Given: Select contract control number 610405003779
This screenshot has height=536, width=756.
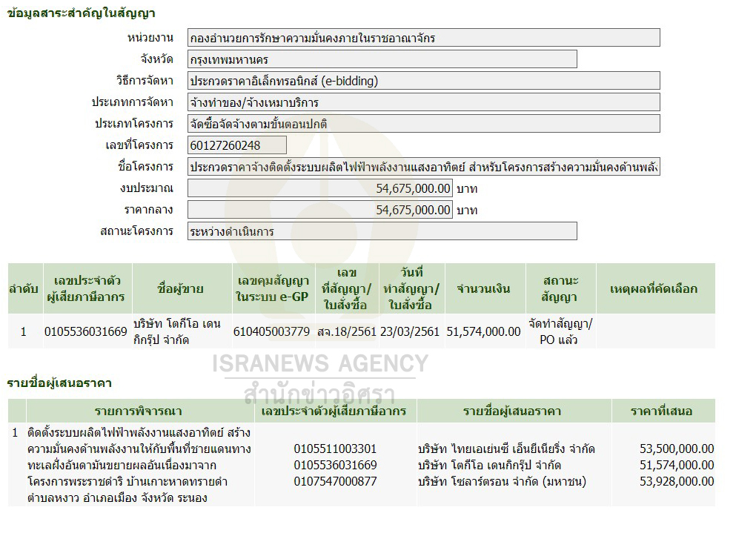Looking at the screenshot, I should pos(272,331).
